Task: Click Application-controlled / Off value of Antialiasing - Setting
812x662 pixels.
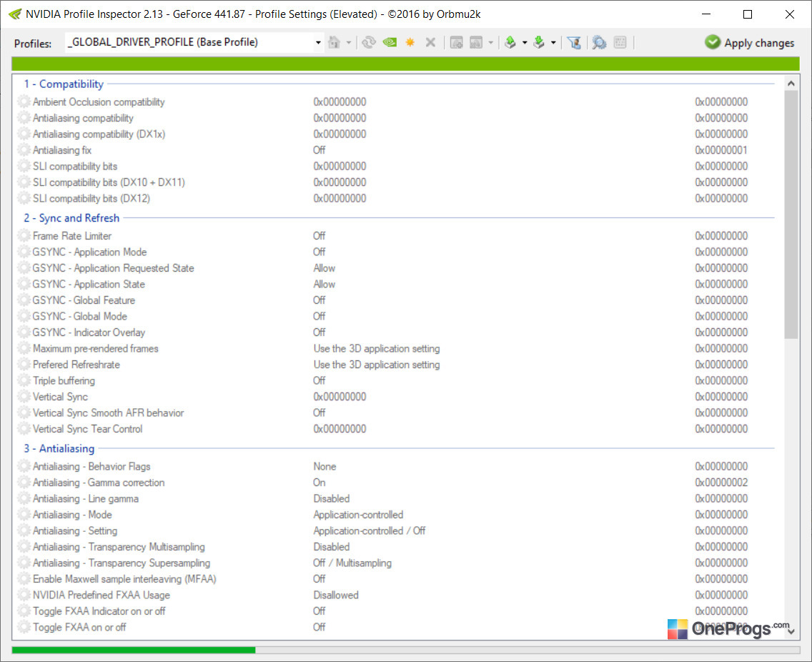Action: click(x=370, y=530)
